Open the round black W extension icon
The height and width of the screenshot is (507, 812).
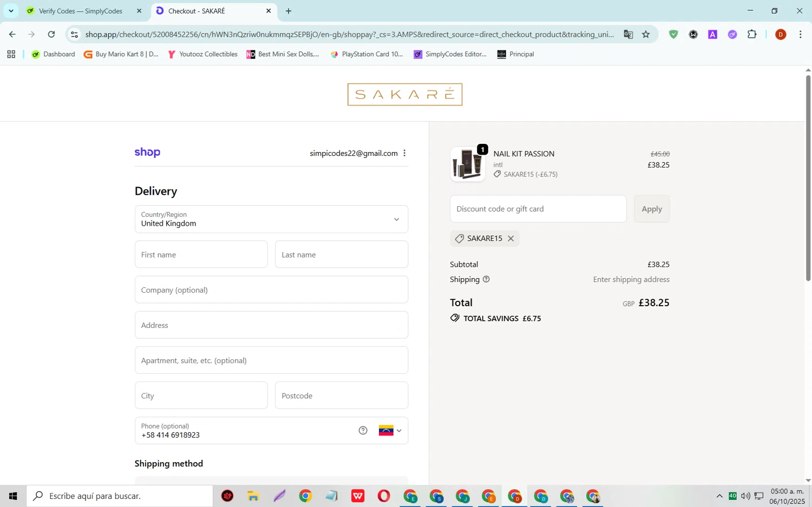(693, 35)
